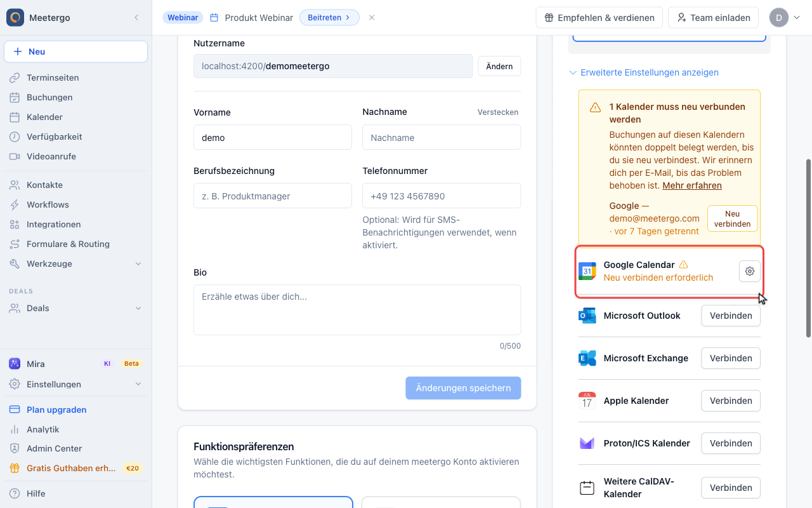Close the Produkt Webinar banner

[x=372, y=18]
